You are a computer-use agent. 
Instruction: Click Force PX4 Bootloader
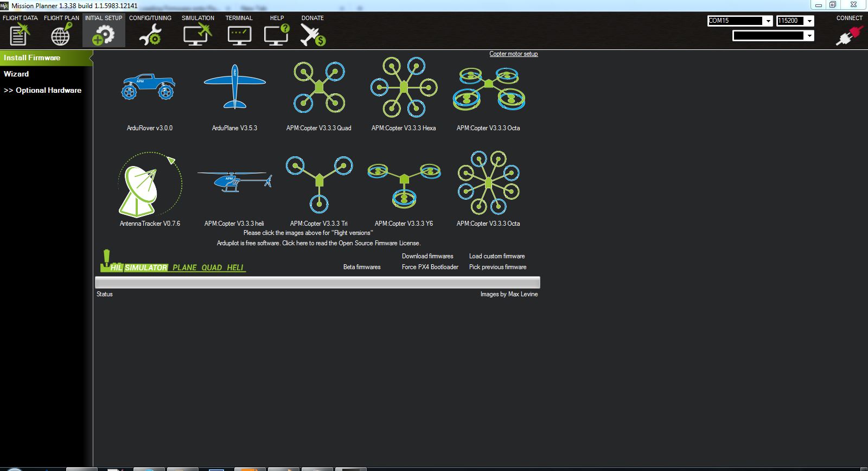click(430, 267)
